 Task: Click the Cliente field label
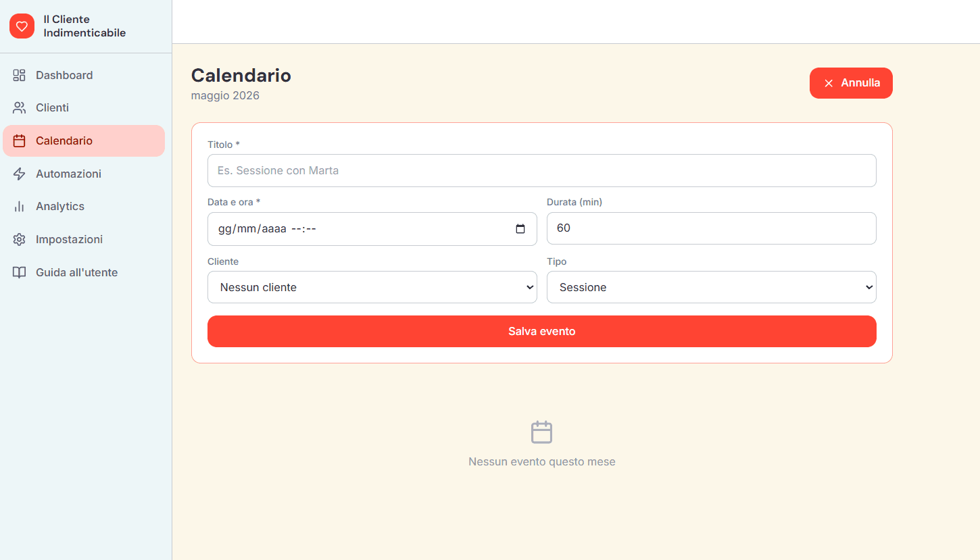point(223,261)
